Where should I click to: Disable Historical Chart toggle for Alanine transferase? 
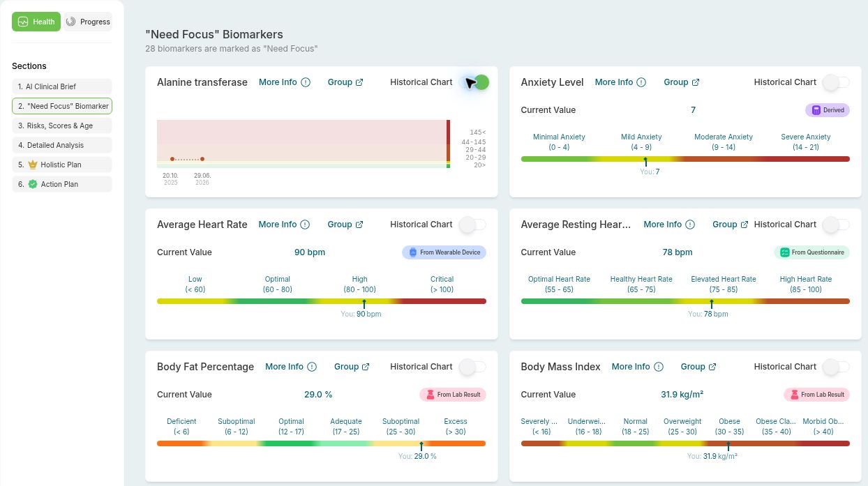point(475,82)
